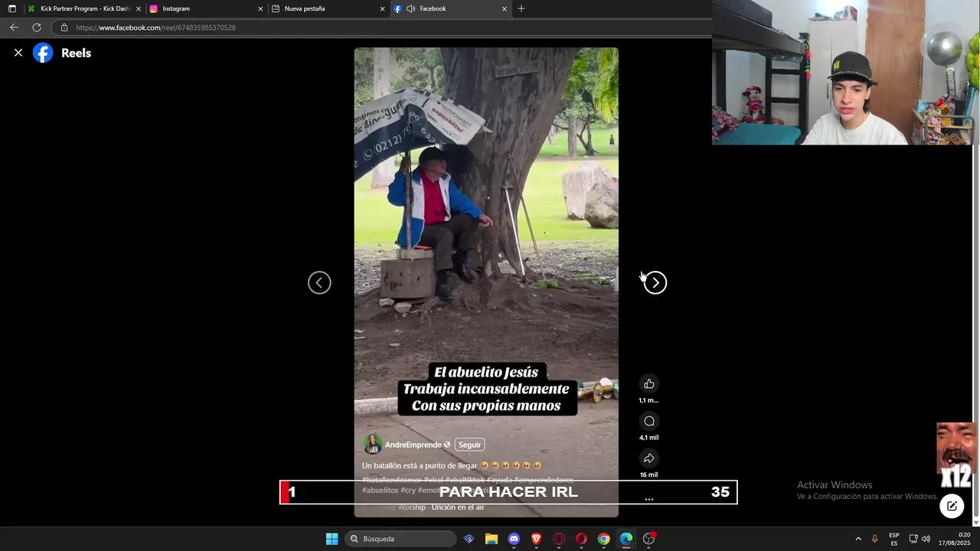Expand the hidden system tray icons chevron
980x551 pixels.
click(857, 539)
